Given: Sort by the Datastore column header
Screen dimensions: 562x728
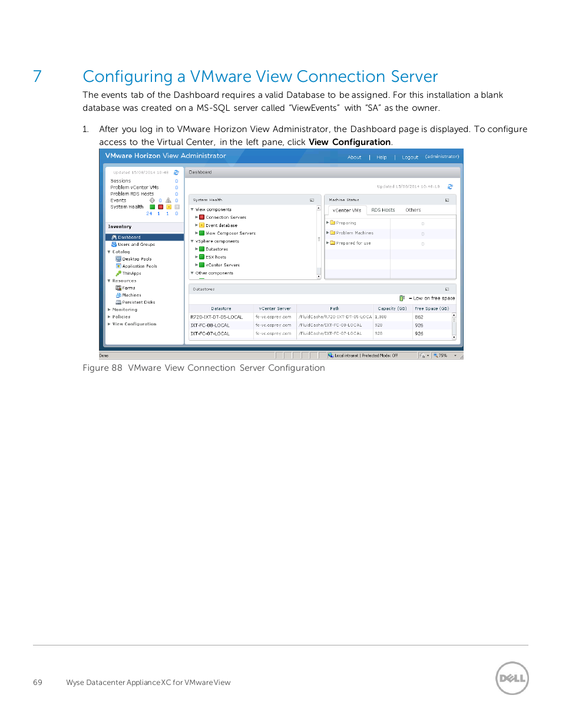Looking at the screenshot, I should click(x=222, y=309).
